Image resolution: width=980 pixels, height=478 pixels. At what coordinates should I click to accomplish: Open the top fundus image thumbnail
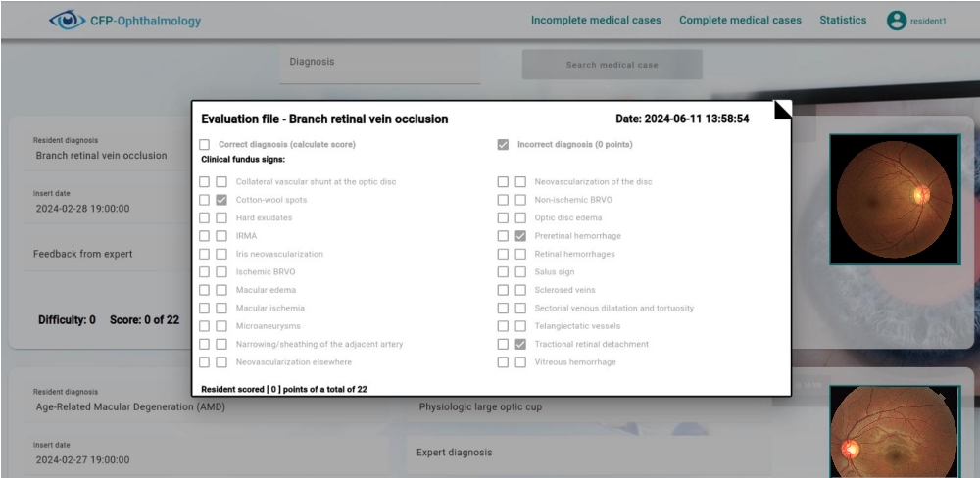[894, 199]
